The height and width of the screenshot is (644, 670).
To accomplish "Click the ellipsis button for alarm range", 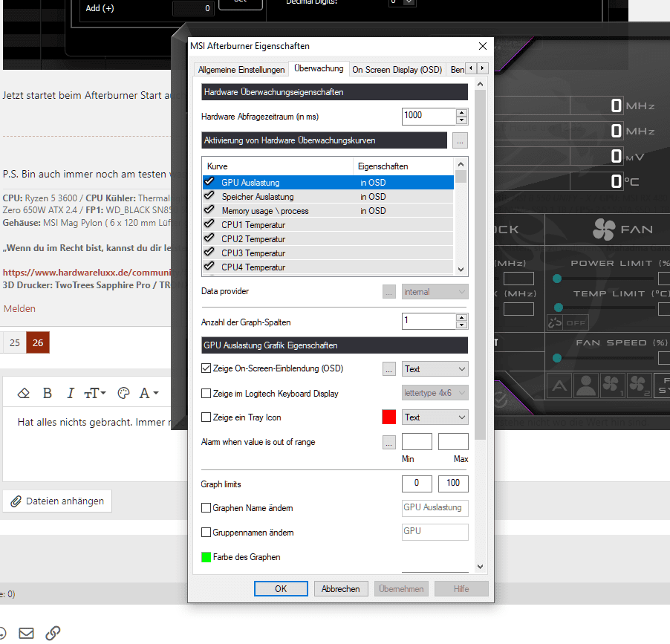I will (x=388, y=442).
